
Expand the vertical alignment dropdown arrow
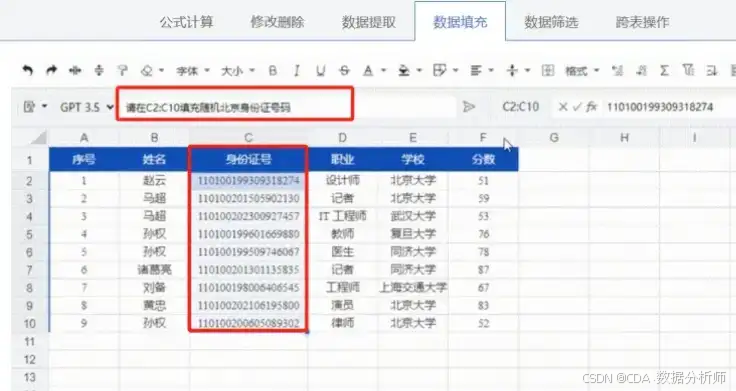coord(527,71)
